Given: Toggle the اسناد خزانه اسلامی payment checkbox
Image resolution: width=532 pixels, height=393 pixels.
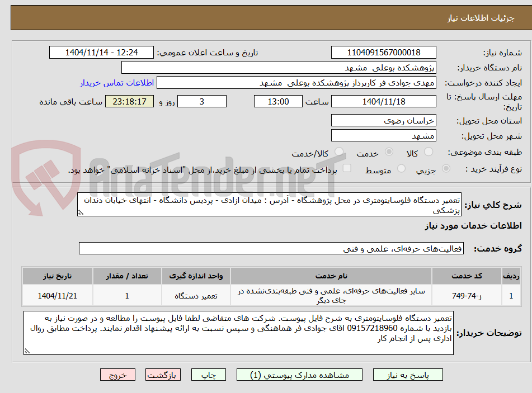Looking at the screenshot, I should 347,168.
